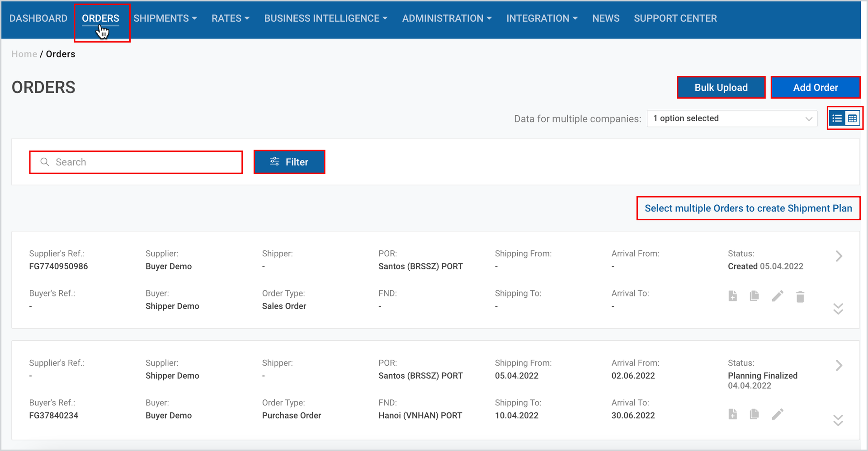Edit order FG7740950986 with pencil icon
Screen dimensions: 868x451
tap(777, 296)
